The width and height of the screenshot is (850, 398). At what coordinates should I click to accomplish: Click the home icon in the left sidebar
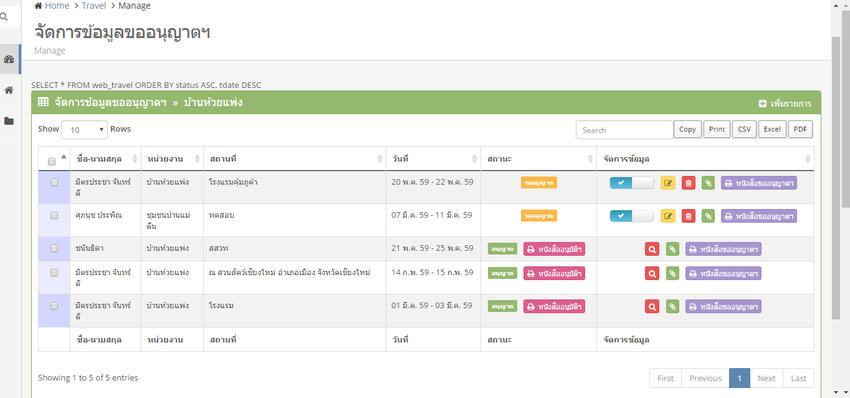tap(9, 90)
